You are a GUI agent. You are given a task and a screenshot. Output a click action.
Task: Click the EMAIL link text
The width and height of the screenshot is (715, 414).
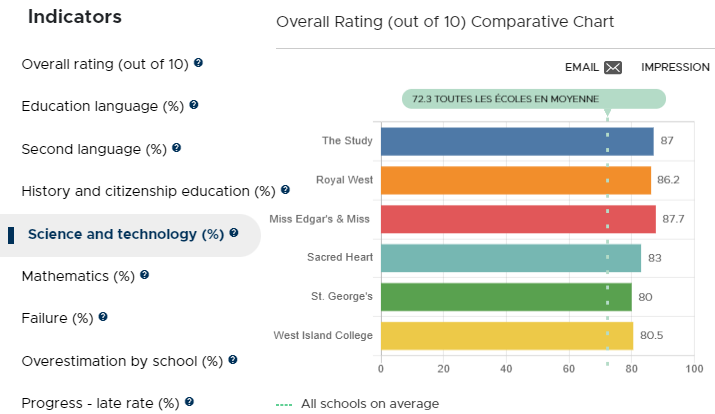[582, 67]
